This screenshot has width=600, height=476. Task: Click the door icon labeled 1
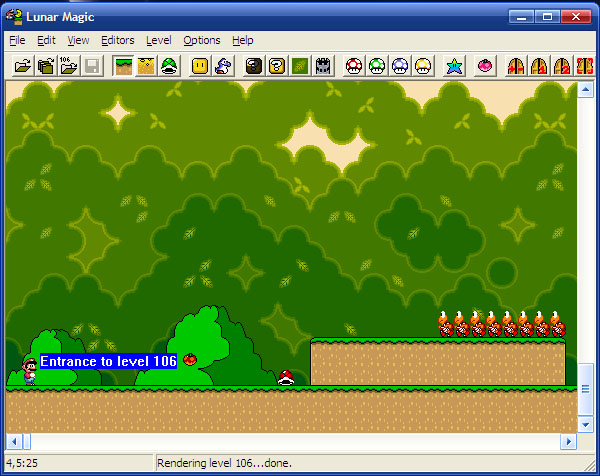pos(539,66)
